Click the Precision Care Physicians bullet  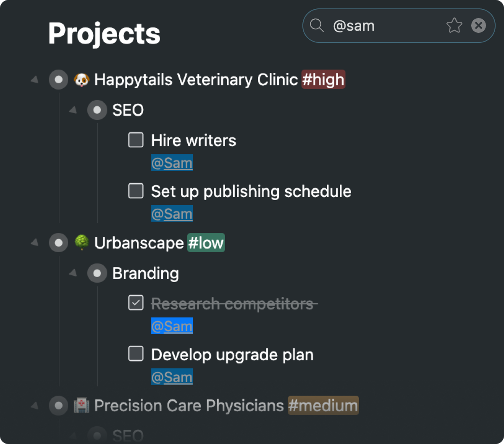[58, 405]
